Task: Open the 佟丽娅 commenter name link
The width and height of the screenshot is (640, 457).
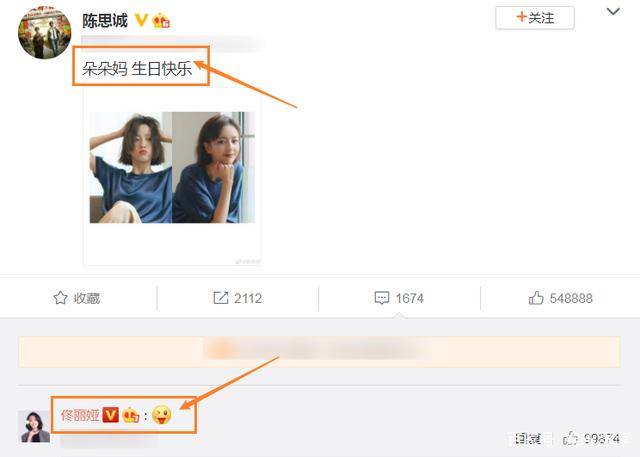Action: [x=80, y=415]
